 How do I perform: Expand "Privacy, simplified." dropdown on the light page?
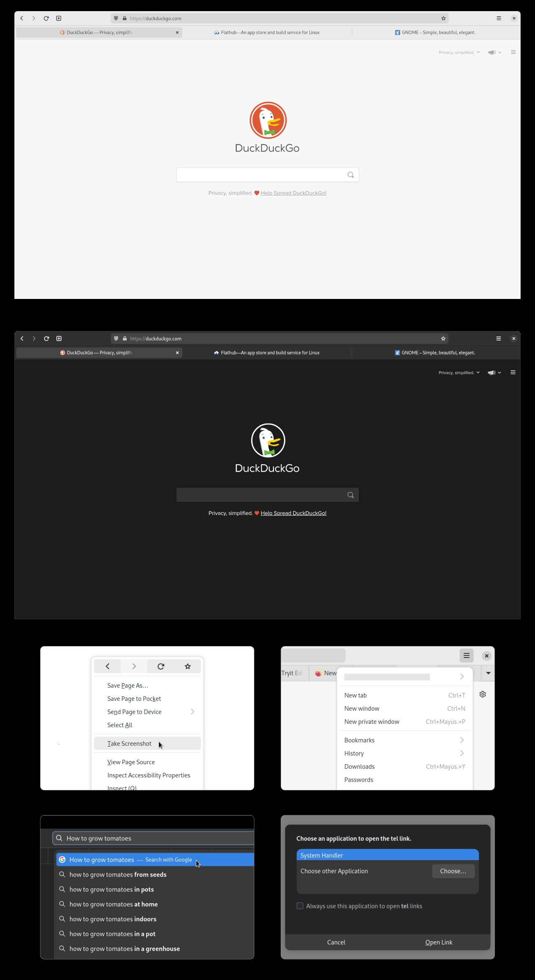pyautogui.click(x=459, y=52)
